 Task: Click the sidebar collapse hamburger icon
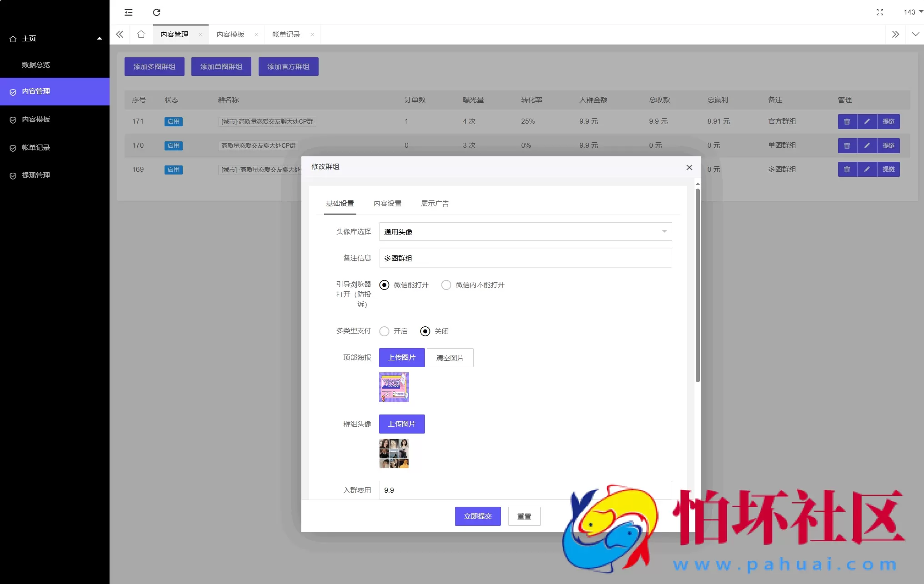point(129,12)
